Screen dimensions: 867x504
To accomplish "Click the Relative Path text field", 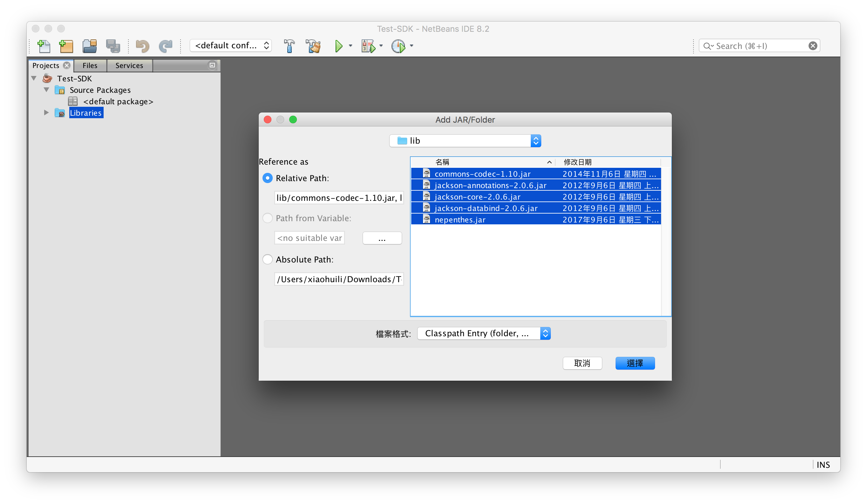I will (339, 197).
